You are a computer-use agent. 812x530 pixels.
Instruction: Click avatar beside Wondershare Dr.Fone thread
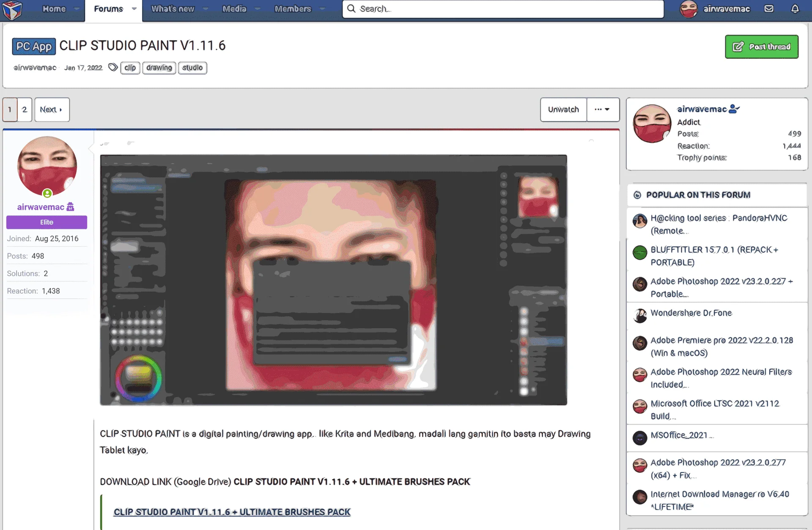coord(639,316)
